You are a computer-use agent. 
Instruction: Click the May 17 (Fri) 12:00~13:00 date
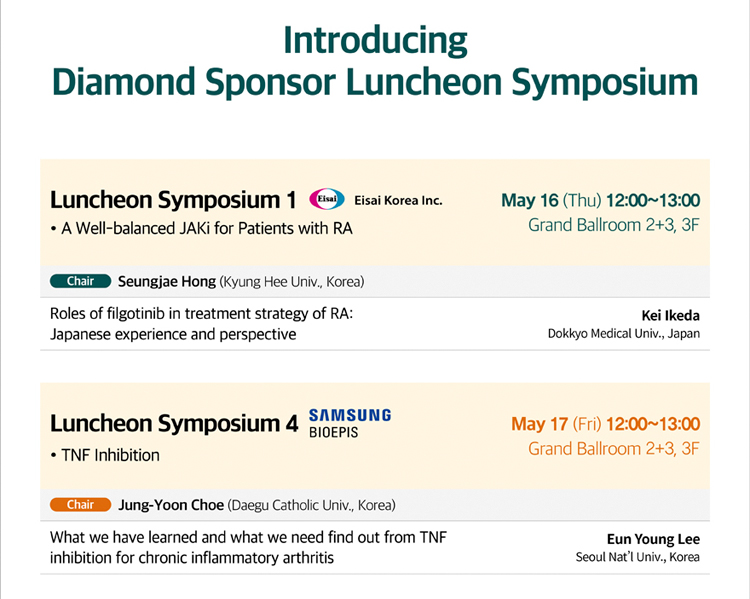605,424
